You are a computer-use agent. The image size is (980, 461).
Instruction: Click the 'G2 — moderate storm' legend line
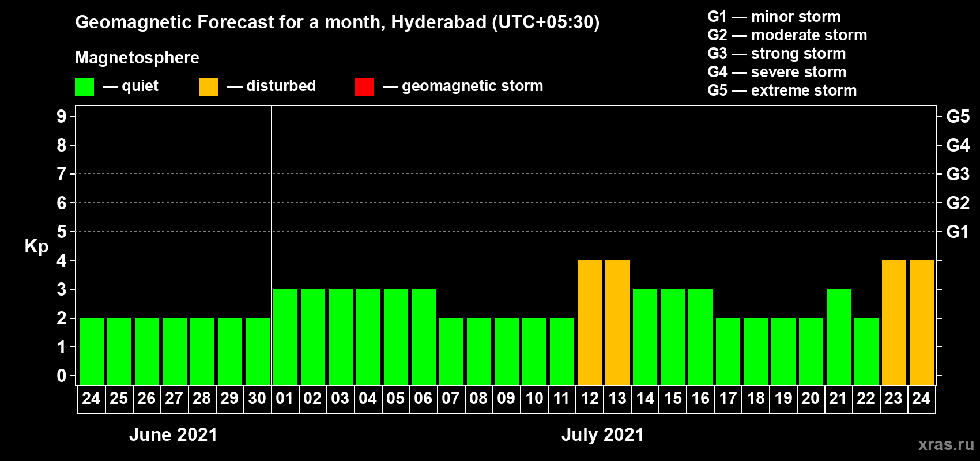pyautogui.click(x=787, y=35)
